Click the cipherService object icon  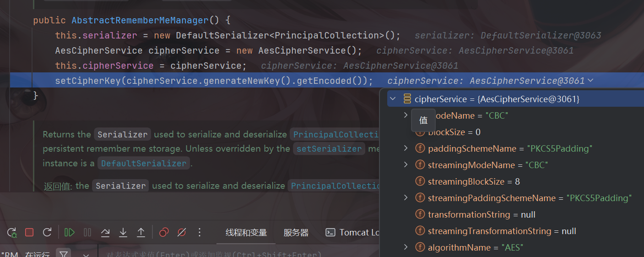click(x=407, y=99)
